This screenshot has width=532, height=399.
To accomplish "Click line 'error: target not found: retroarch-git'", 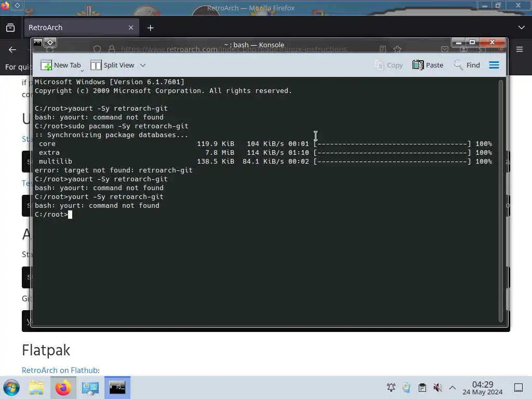I will pyautogui.click(x=114, y=170).
